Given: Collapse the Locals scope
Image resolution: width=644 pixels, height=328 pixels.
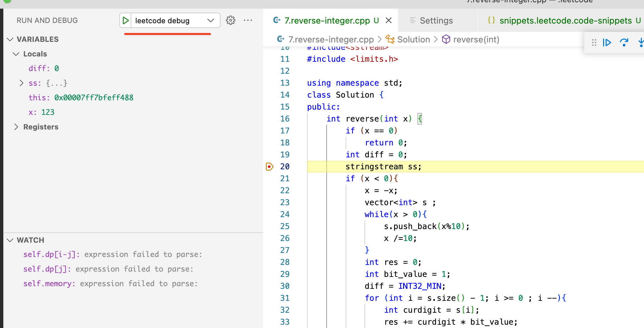Looking at the screenshot, I should (16, 54).
